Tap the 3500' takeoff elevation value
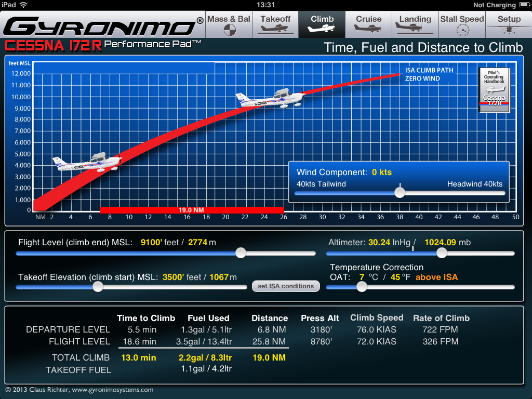Viewport: 532px width, 399px height. coord(172,277)
